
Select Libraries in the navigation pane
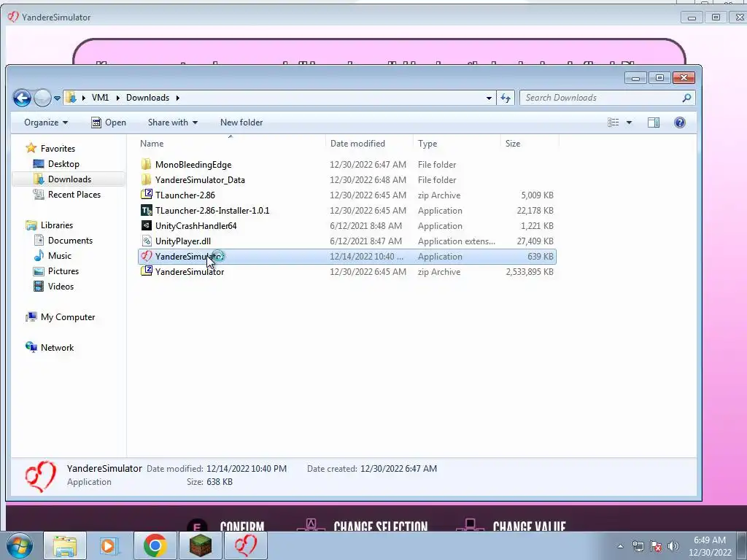tap(56, 225)
